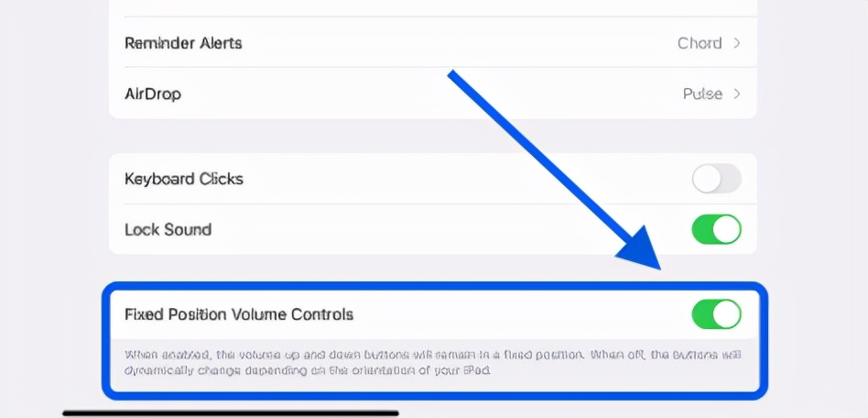Tap the chevron beside Chord

[737, 43]
